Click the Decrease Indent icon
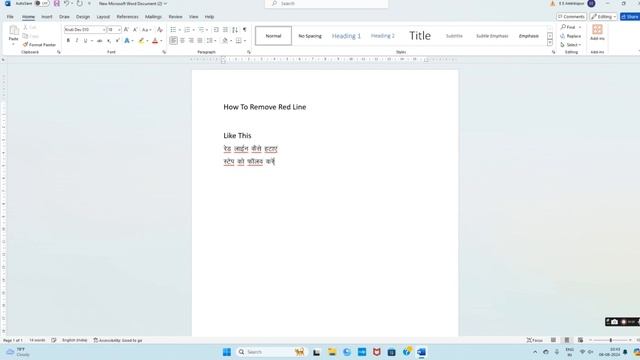Image resolution: width=640 pixels, height=360 pixels. click(x=216, y=29)
